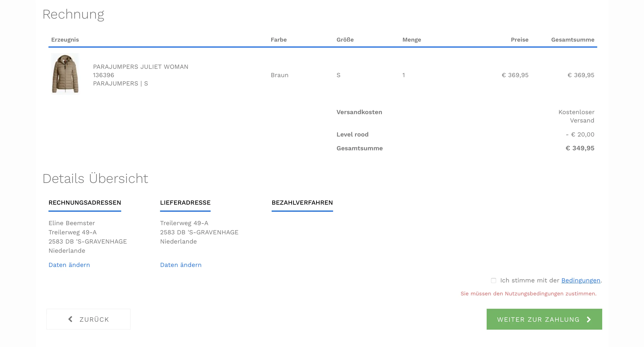Click the left chevron on Zurück
The width and height of the screenshot is (644, 347).
tap(70, 319)
